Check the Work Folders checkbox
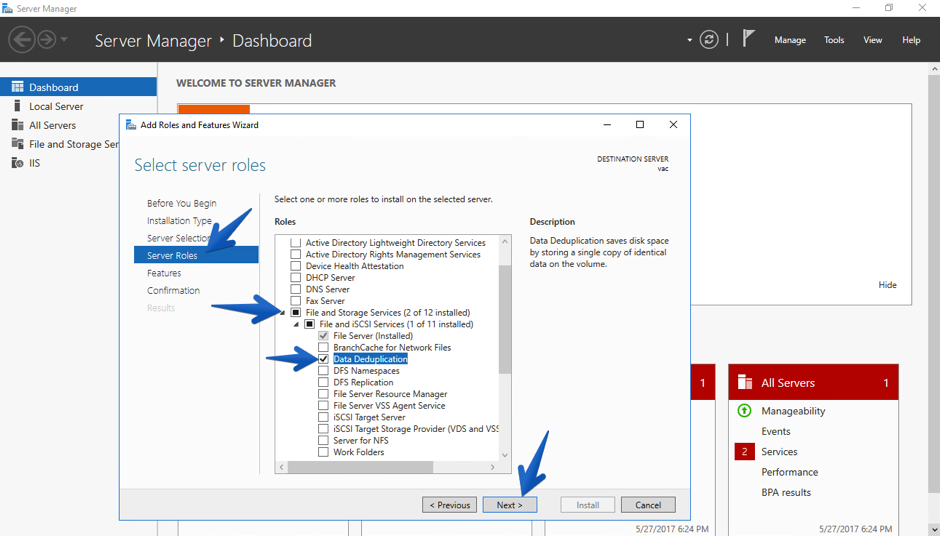The height and width of the screenshot is (536, 940). (323, 452)
